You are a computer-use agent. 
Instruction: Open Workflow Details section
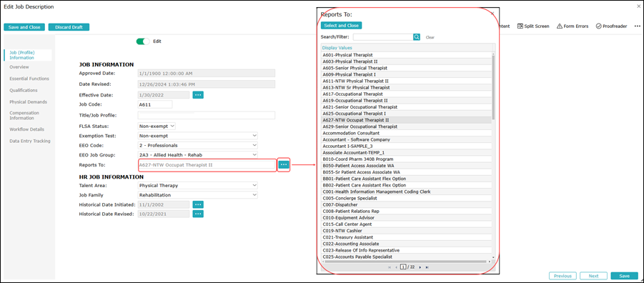(26, 129)
